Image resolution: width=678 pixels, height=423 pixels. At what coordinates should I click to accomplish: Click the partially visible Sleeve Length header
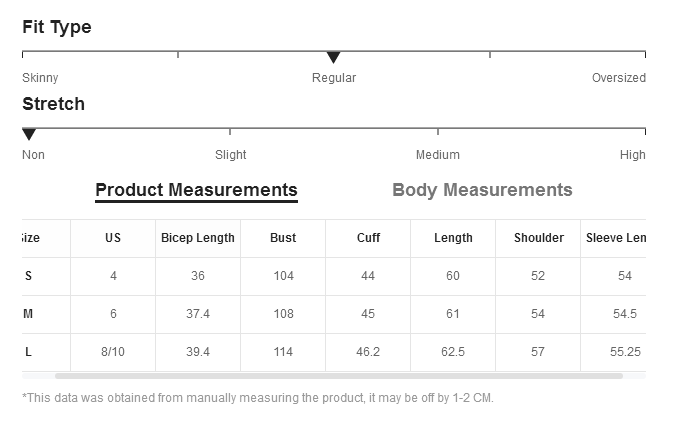tap(614, 238)
